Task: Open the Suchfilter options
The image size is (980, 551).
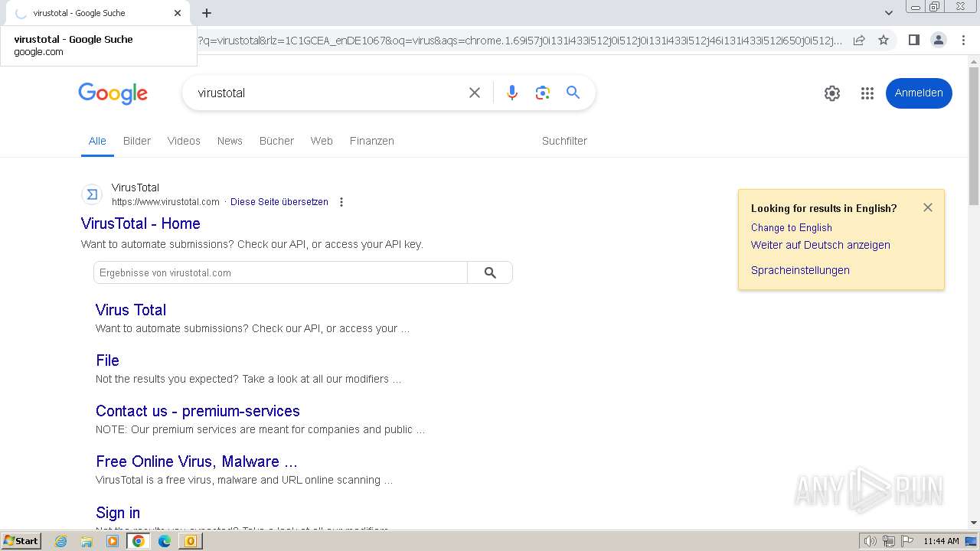Action: (564, 141)
